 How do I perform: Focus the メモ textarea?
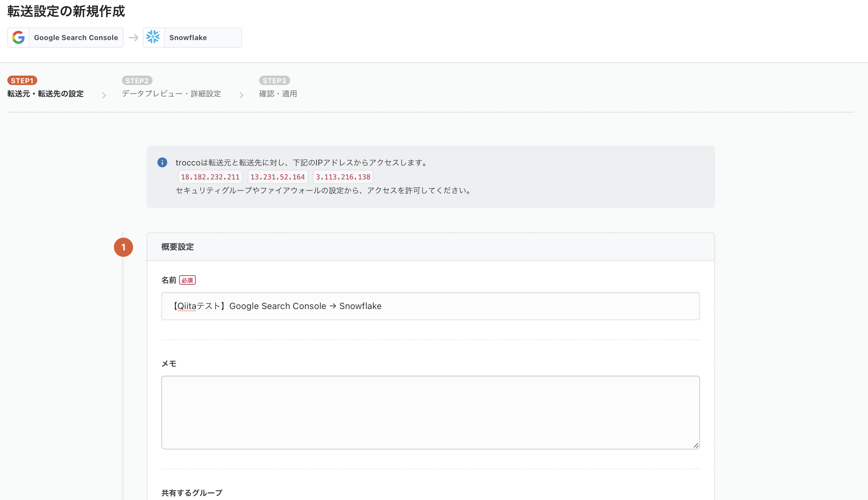(431, 412)
